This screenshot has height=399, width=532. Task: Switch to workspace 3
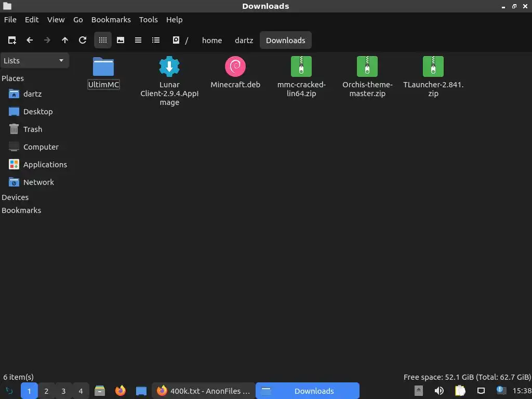(x=63, y=391)
